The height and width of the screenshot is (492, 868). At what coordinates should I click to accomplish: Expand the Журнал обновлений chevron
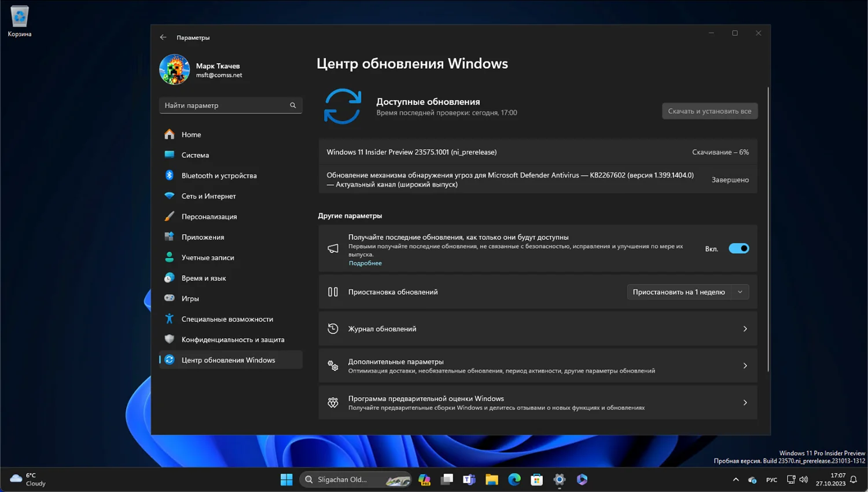pyautogui.click(x=745, y=329)
